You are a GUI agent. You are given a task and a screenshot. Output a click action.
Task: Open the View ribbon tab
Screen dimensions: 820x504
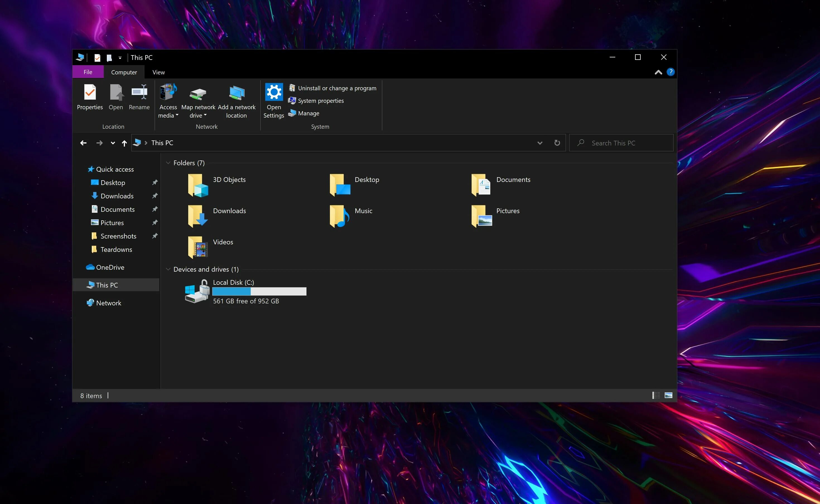(x=158, y=72)
